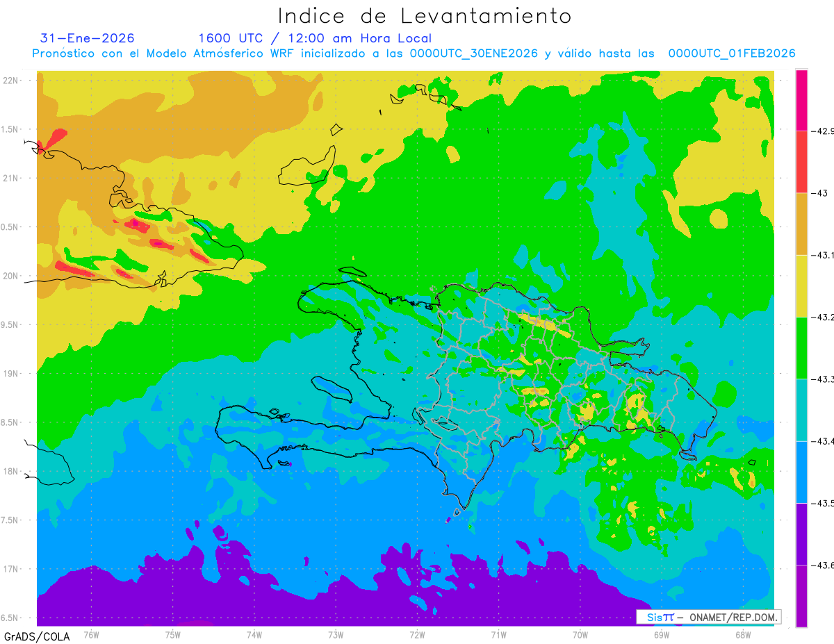Click the '-43.2' colorbar value

[823, 317]
